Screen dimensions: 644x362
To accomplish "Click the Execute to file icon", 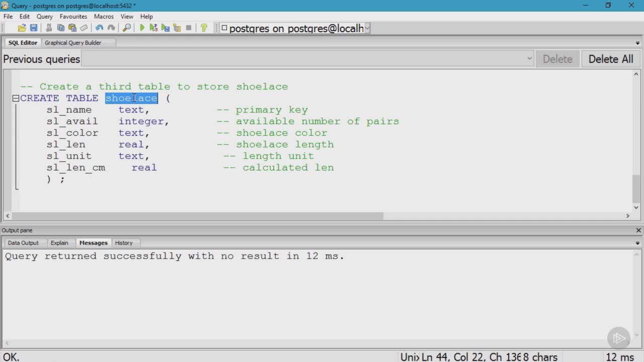I will [x=165, y=28].
